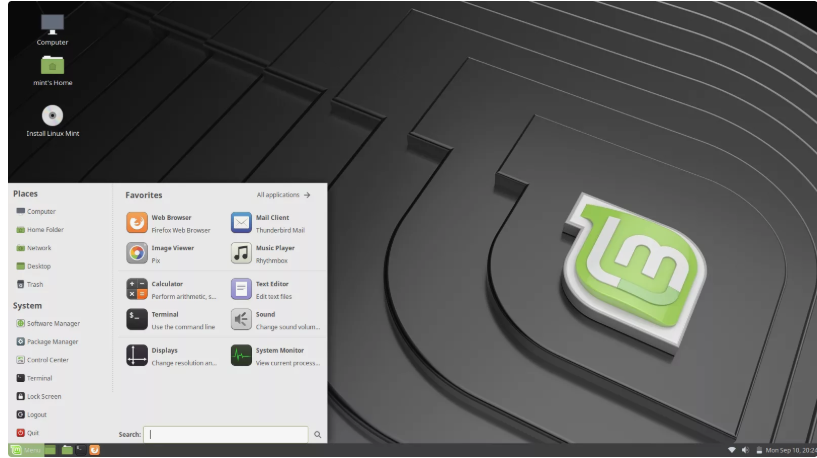Open mint's Home folder on desktop
817x458 pixels.
coord(53,70)
